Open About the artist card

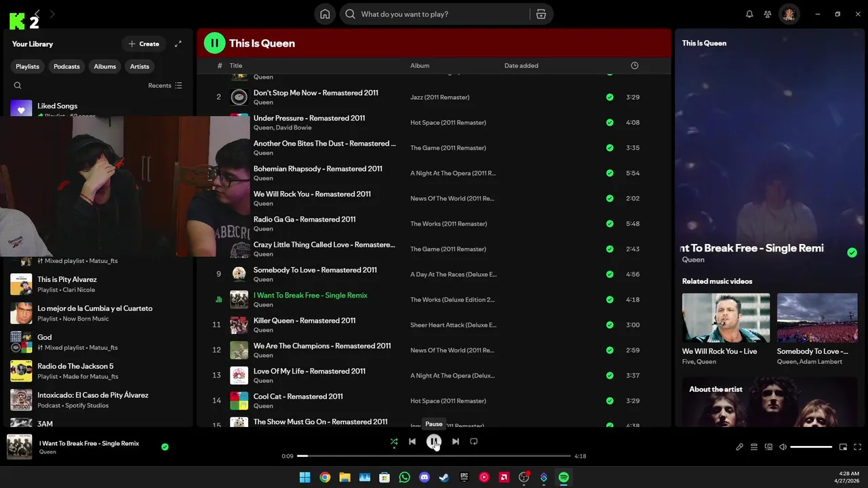tap(770, 401)
